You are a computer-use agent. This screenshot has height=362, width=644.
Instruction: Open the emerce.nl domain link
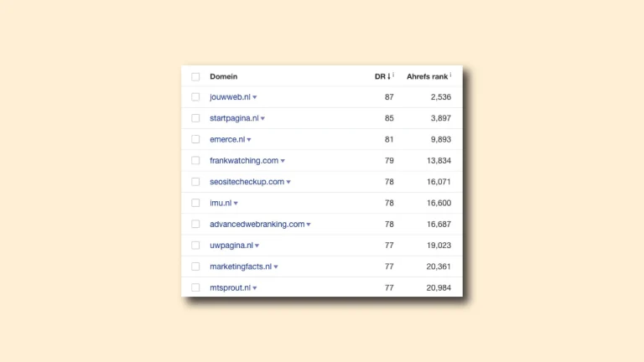(227, 139)
